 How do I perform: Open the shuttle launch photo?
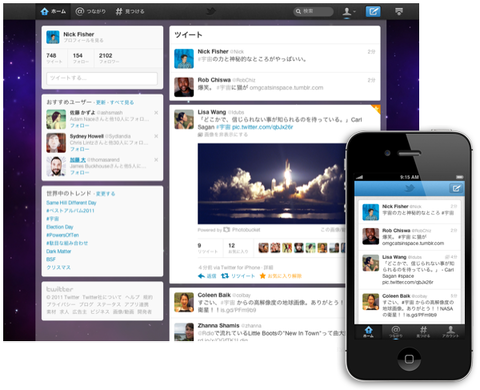click(272, 184)
